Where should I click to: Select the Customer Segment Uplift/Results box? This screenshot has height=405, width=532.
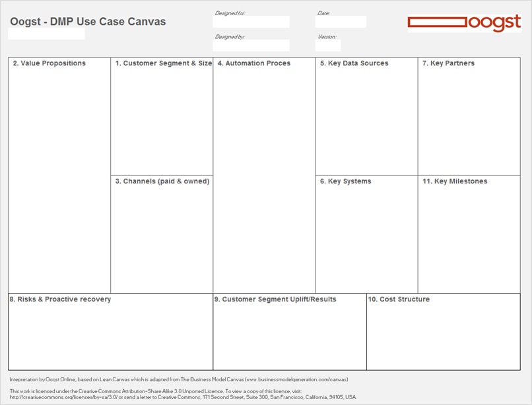290,333
